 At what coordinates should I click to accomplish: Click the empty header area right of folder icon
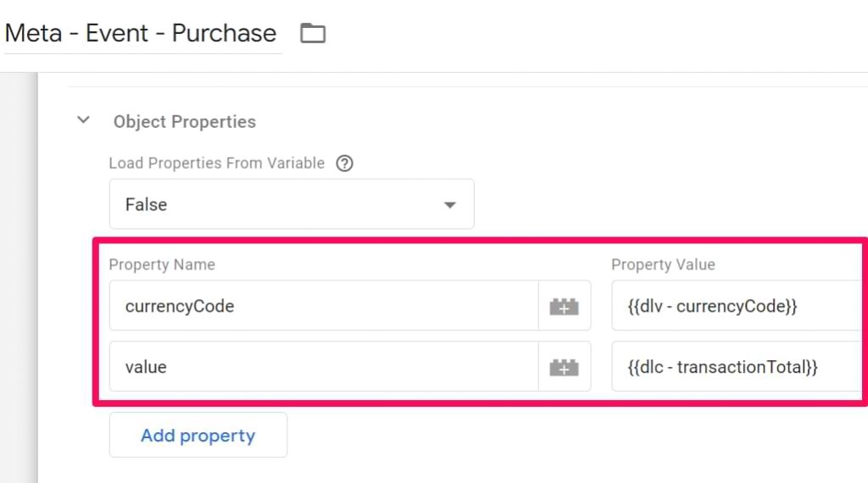click(593, 34)
